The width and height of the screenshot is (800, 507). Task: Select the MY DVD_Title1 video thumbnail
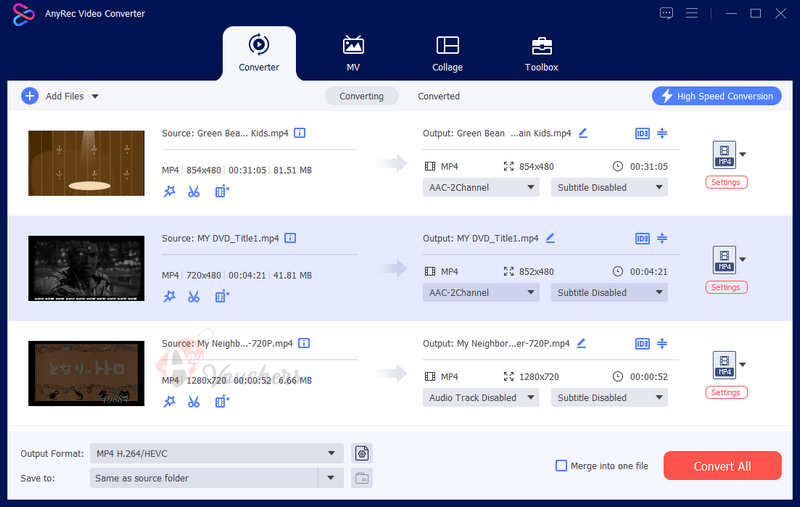pos(86,268)
